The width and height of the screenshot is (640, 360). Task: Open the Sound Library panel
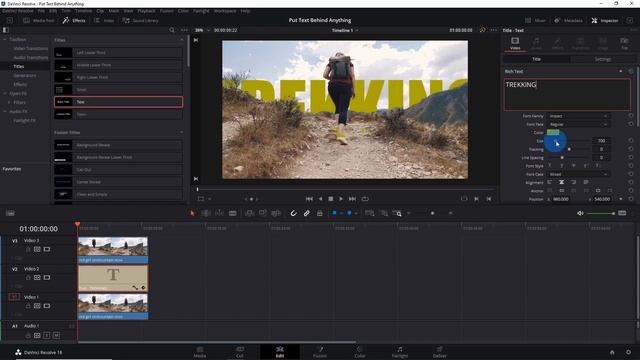[140, 20]
